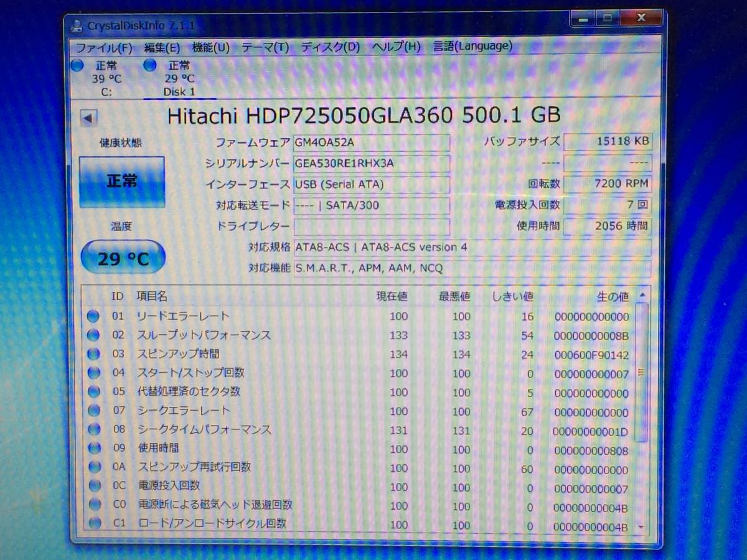The image size is (747, 560).
Task: Select the スピンアップ時間 row name
Action: click(x=178, y=354)
